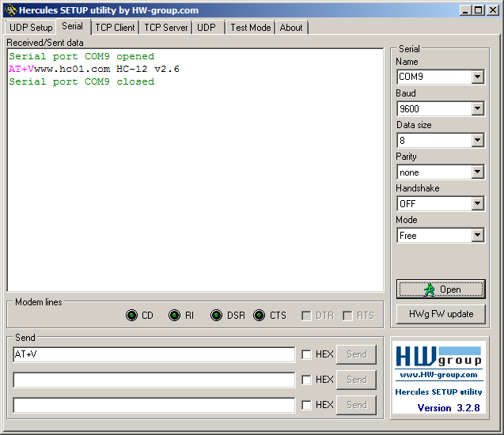The width and height of the screenshot is (504, 435).
Task: Click the Open serial port button
Action: tap(441, 289)
